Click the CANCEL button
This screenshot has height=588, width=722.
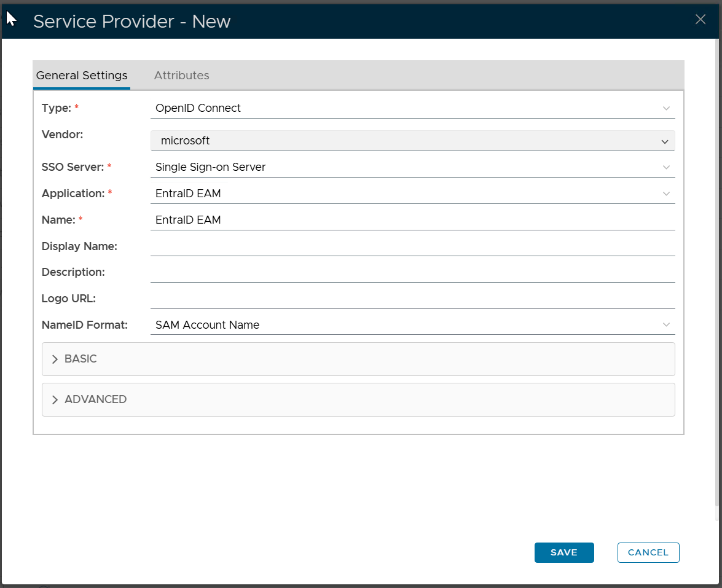648,552
